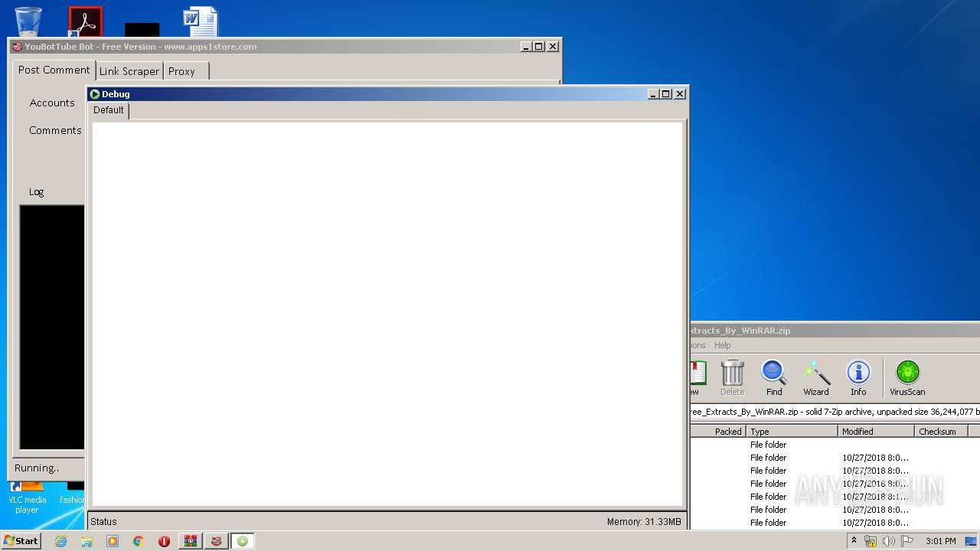Sort by the Checksum column header
The height and width of the screenshot is (551, 980).
941,432
